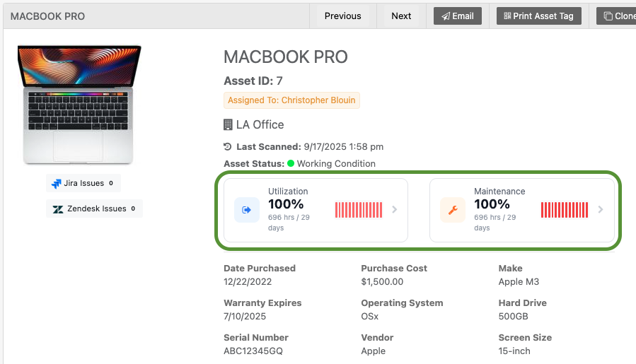
Task: Click the Jira logo icon
Action: pos(57,184)
